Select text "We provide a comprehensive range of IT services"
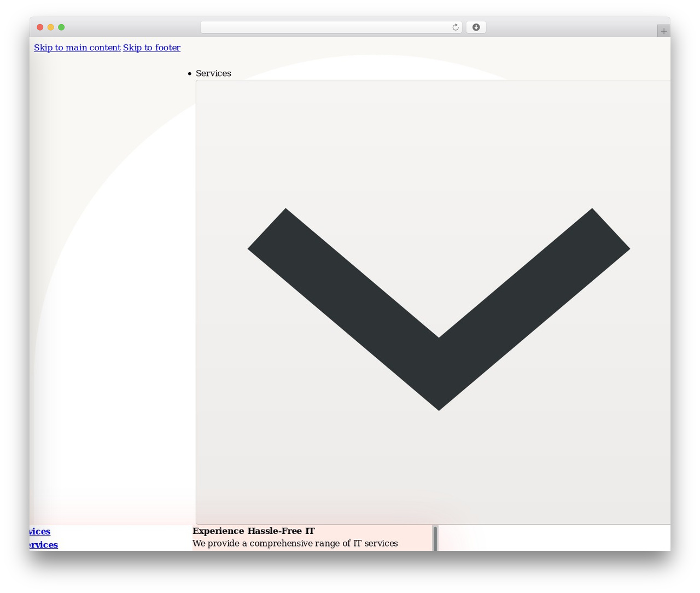700x593 pixels. (295, 543)
